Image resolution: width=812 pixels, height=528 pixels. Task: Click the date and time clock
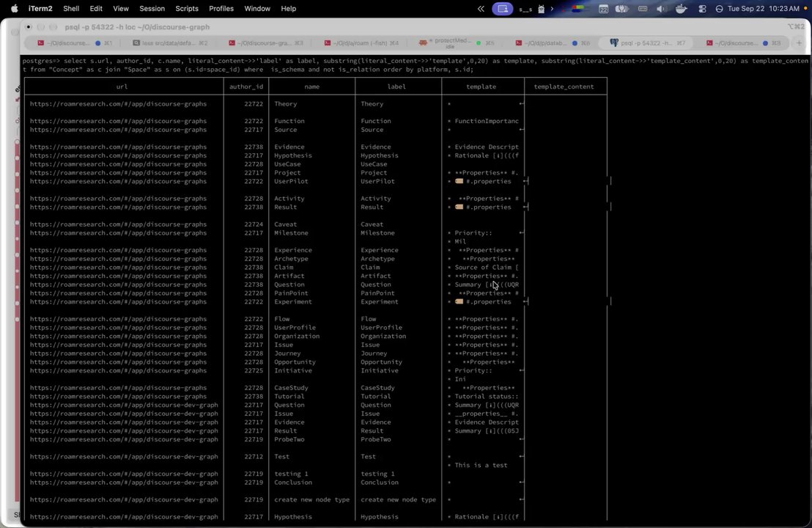tap(764, 9)
